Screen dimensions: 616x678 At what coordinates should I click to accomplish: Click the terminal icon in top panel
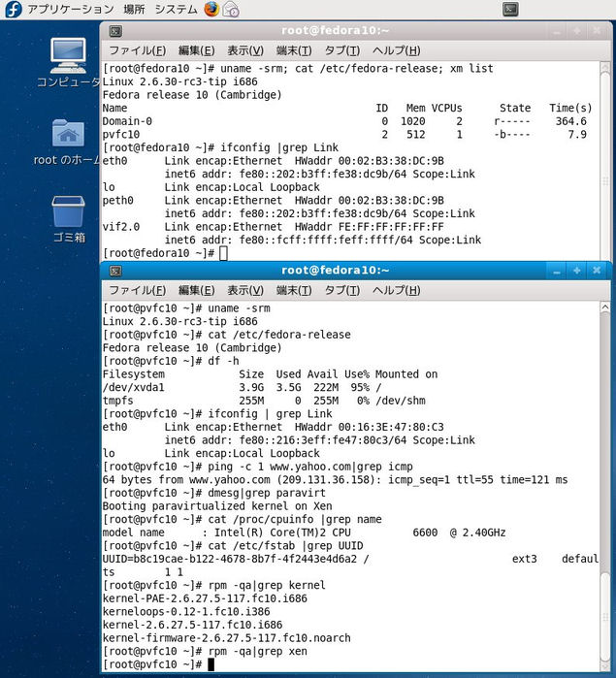(510, 9)
